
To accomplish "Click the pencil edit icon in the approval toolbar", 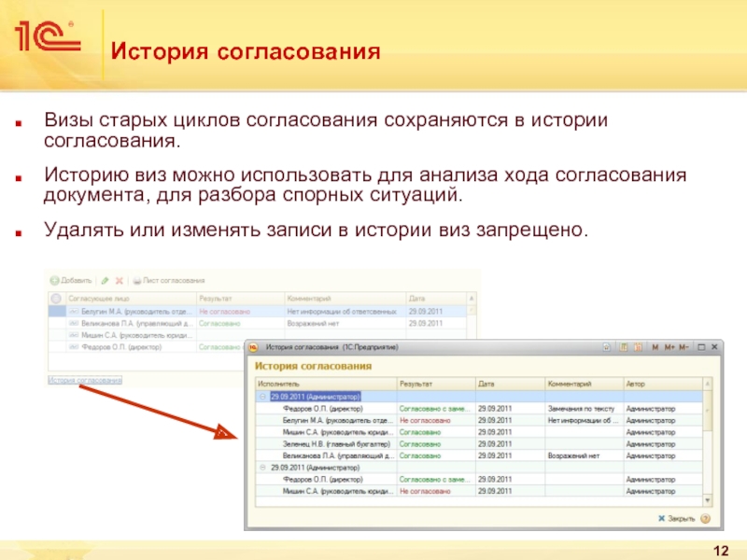I will click(105, 281).
